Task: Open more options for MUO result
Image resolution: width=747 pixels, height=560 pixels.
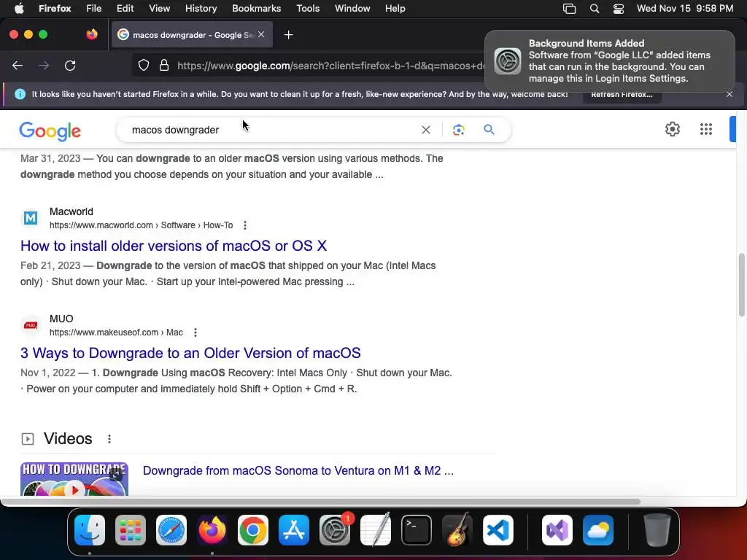Action: click(x=196, y=332)
